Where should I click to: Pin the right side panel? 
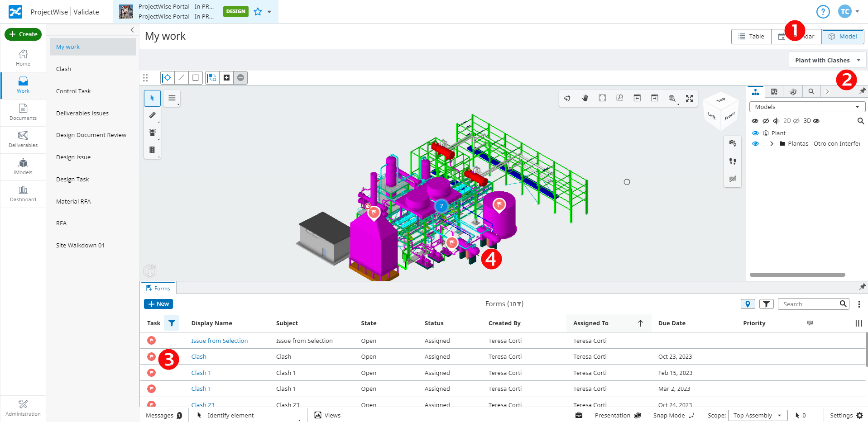coord(862,91)
